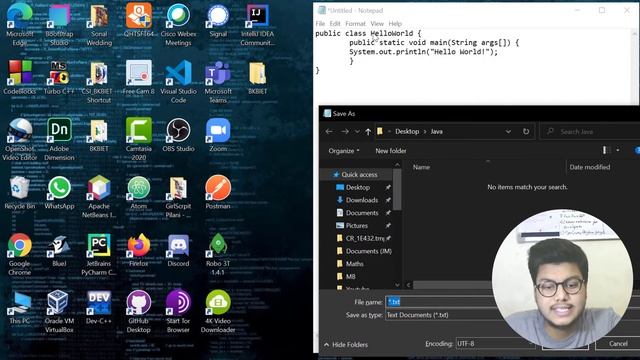Viewport: 640px width, 360px height.
Task: Select Pictures in navigation pane
Action: tap(356, 225)
